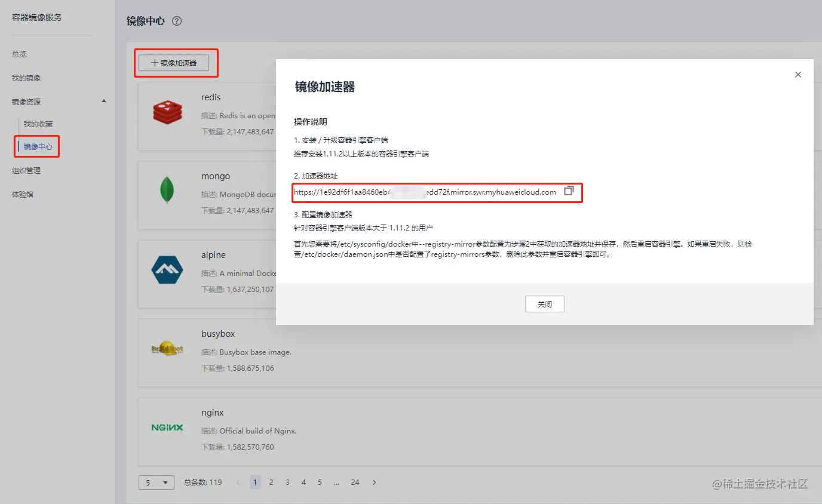The width and height of the screenshot is (822, 504).
Task: Open the nginx image name
Action: (213, 413)
